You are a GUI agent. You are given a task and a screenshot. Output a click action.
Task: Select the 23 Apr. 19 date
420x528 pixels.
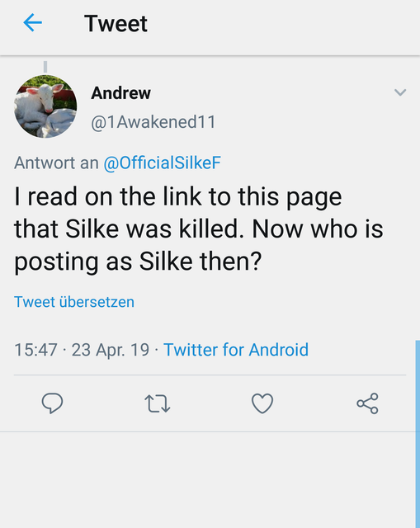(110, 350)
